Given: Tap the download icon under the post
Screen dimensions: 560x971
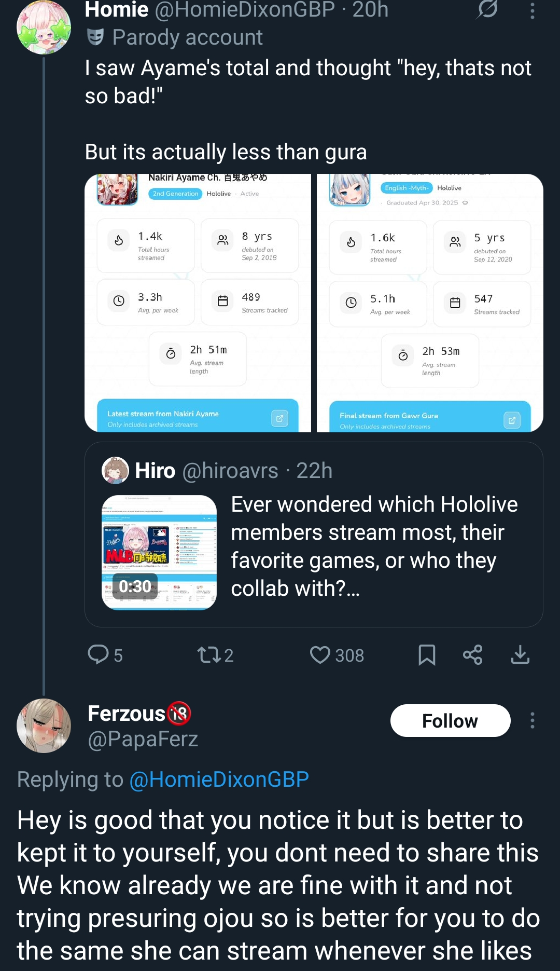Looking at the screenshot, I should click(520, 655).
